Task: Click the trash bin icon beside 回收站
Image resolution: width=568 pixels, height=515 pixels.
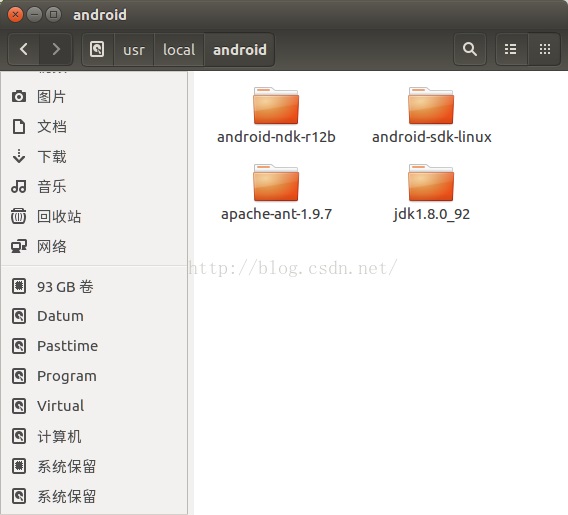Action: pyautogui.click(x=19, y=216)
